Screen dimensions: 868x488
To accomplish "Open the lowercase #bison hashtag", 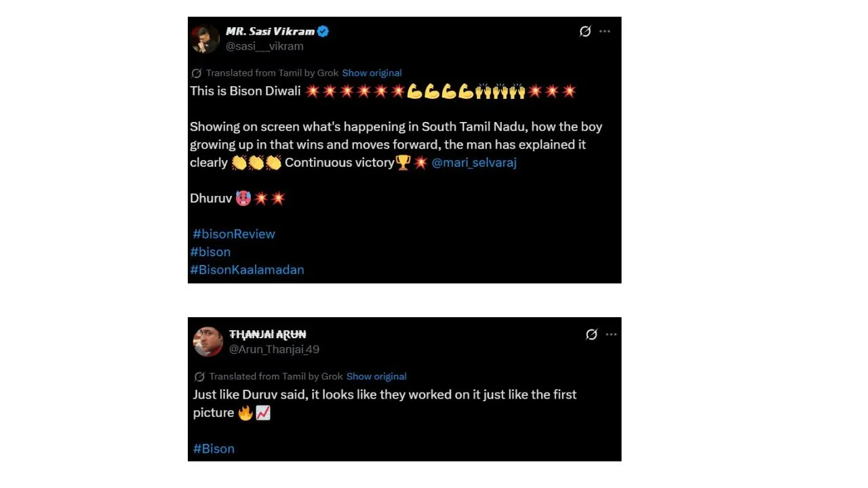I will (x=210, y=251).
